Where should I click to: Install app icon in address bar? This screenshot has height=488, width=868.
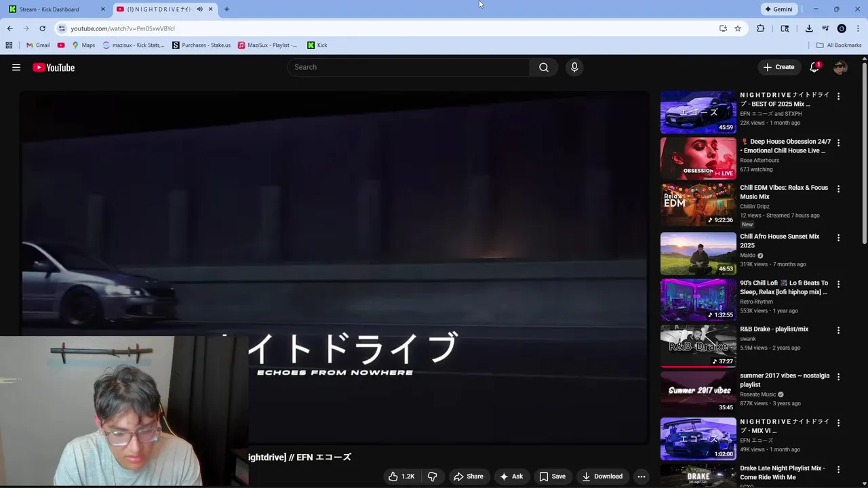point(723,28)
